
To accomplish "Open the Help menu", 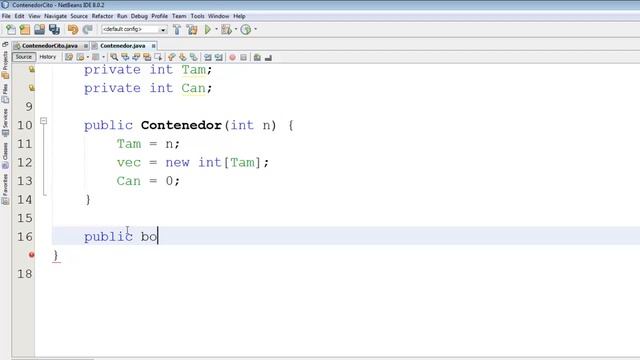I will [239, 16].
